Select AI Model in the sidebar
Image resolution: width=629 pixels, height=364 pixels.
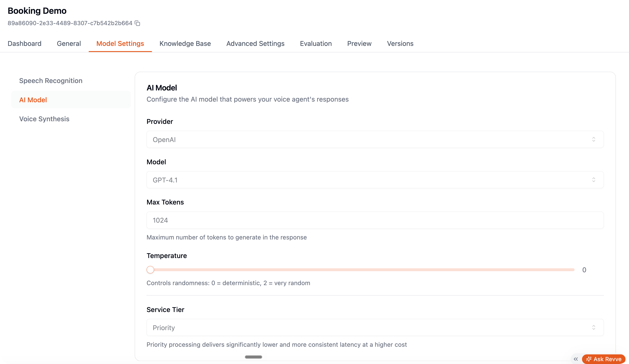tap(71, 100)
